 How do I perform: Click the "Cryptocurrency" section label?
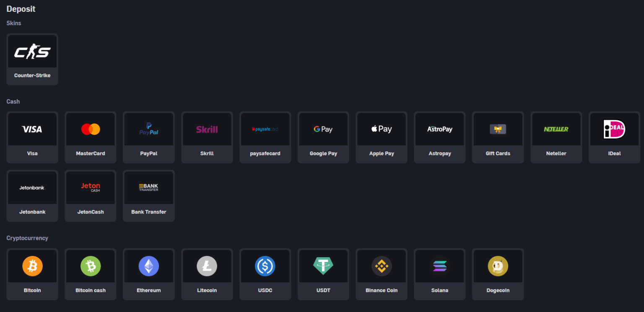(27, 238)
